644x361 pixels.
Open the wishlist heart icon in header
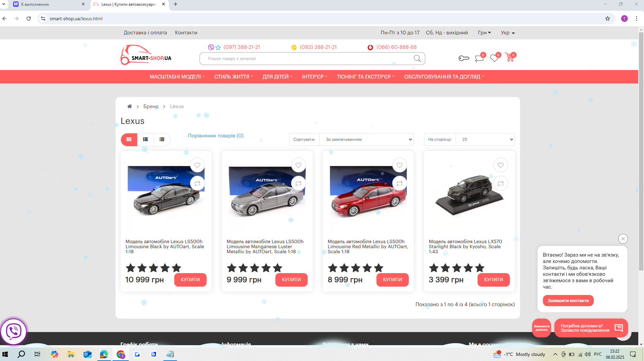(494, 58)
